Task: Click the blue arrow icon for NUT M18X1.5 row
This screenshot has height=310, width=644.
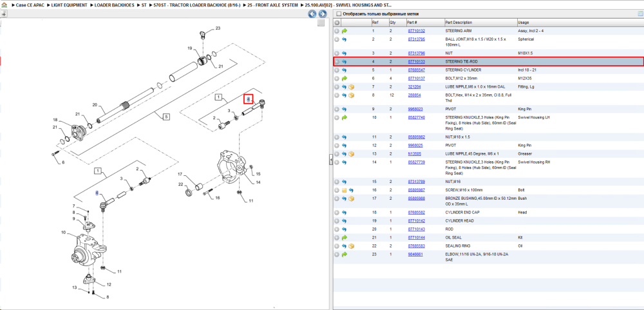Action: (344, 53)
